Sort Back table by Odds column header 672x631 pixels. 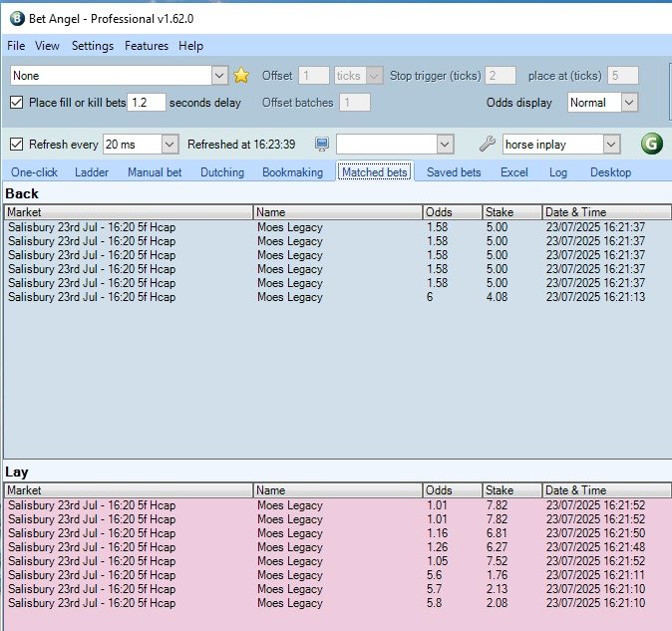[453, 212]
